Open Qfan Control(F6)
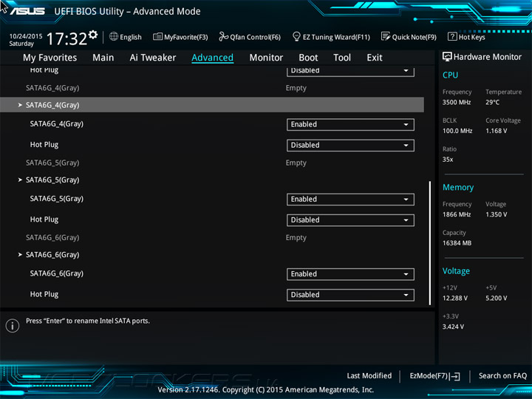This screenshot has height=399, width=532. (250, 37)
